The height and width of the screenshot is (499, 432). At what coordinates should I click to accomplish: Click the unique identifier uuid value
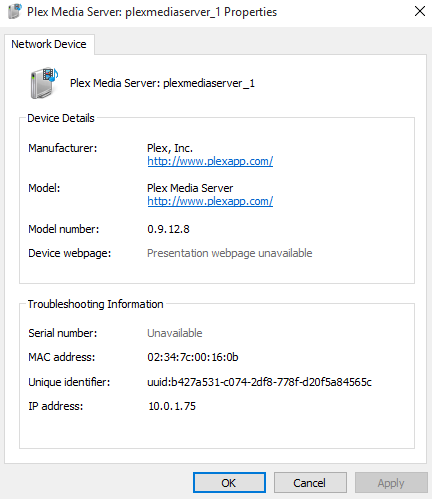tap(259, 382)
